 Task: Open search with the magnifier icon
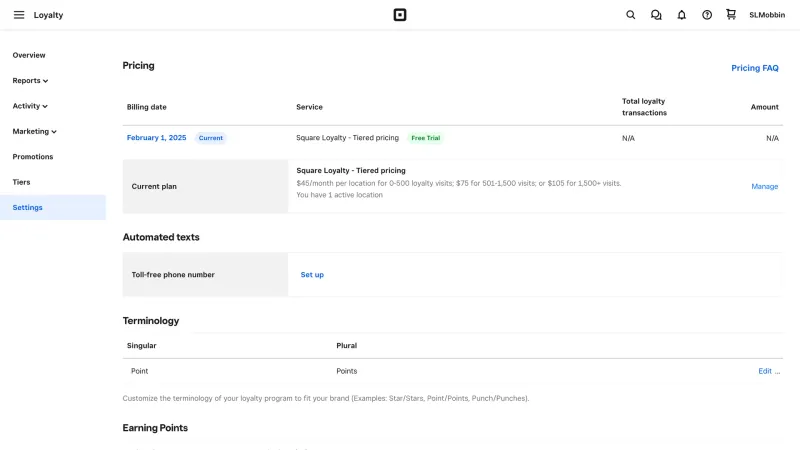point(631,15)
